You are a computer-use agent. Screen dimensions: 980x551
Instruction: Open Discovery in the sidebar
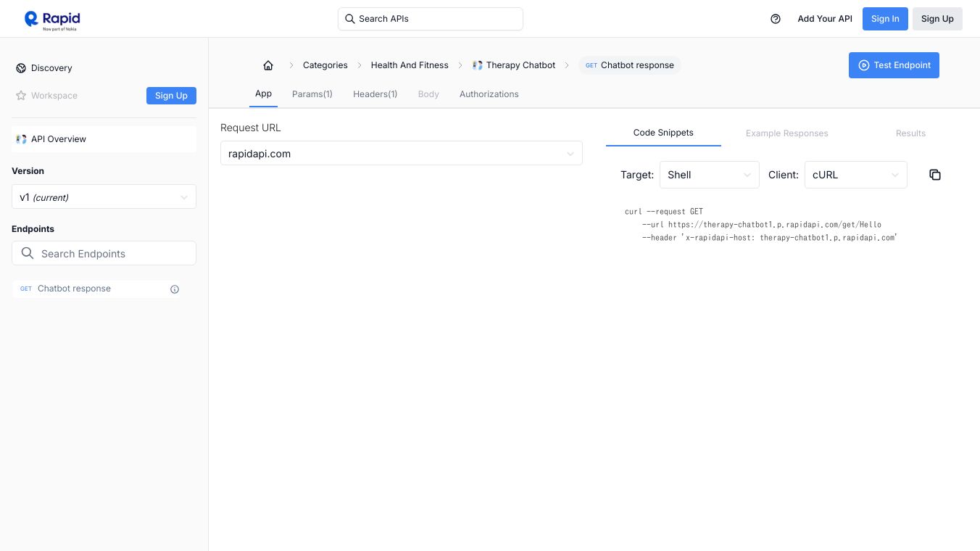point(51,68)
